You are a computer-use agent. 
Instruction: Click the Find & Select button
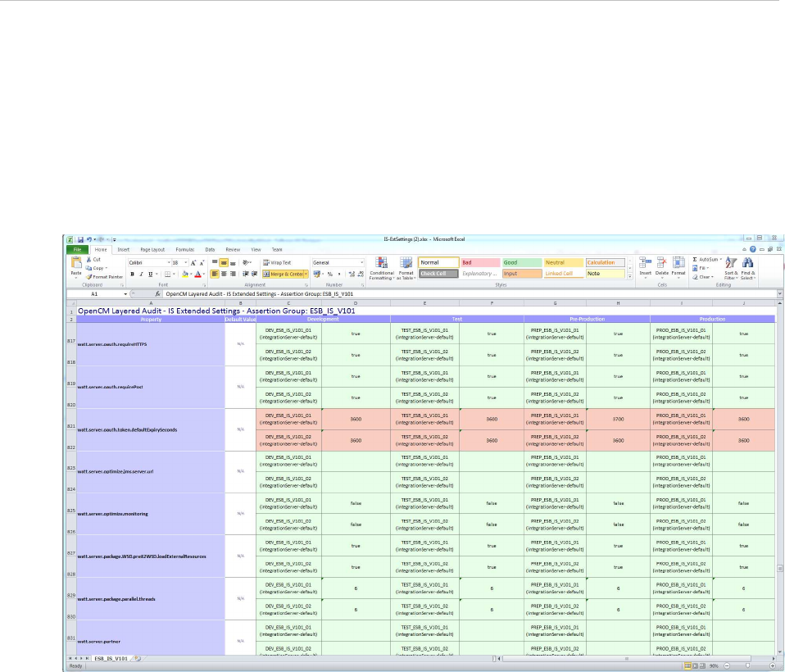[747, 269]
